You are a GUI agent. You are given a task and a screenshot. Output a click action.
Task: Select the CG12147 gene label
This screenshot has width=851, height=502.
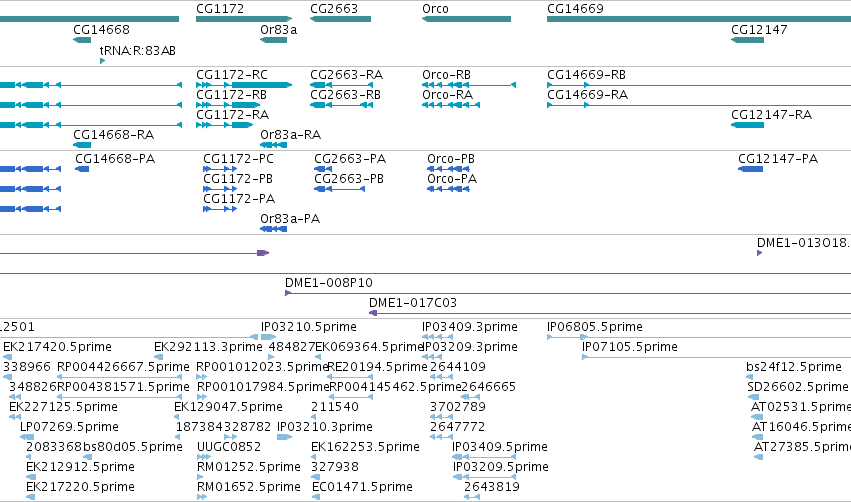759,30
